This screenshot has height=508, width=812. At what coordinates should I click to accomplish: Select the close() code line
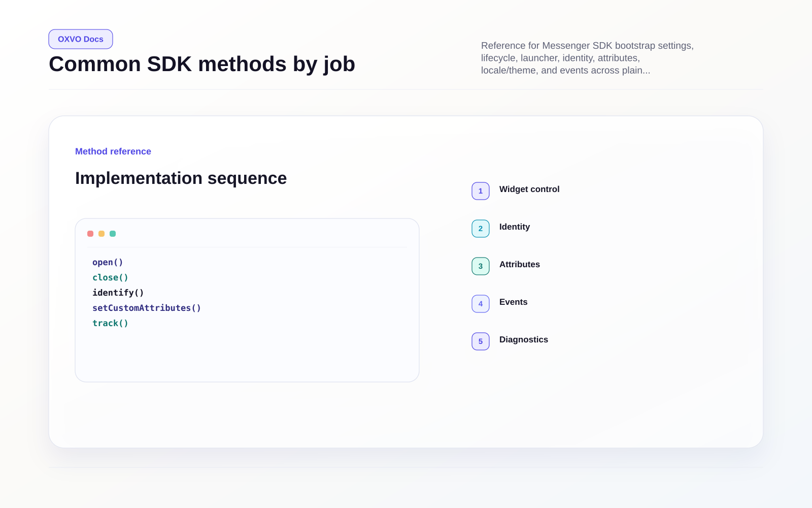click(x=110, y=277)
